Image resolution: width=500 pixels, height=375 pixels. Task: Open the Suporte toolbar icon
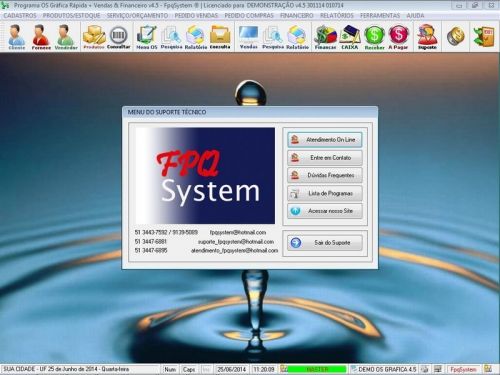[x=427, y=37]
